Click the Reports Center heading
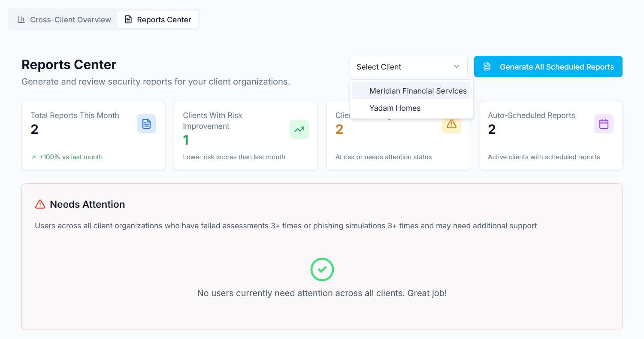This screenshot has height=339, width=644. pyautogui.click(x=69, y=64)
